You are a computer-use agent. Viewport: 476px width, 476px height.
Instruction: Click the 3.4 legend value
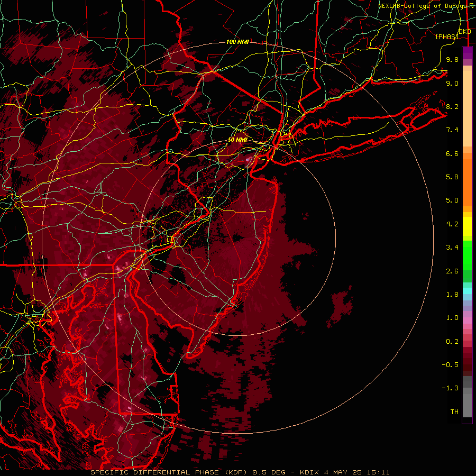[x=452, y=248]
